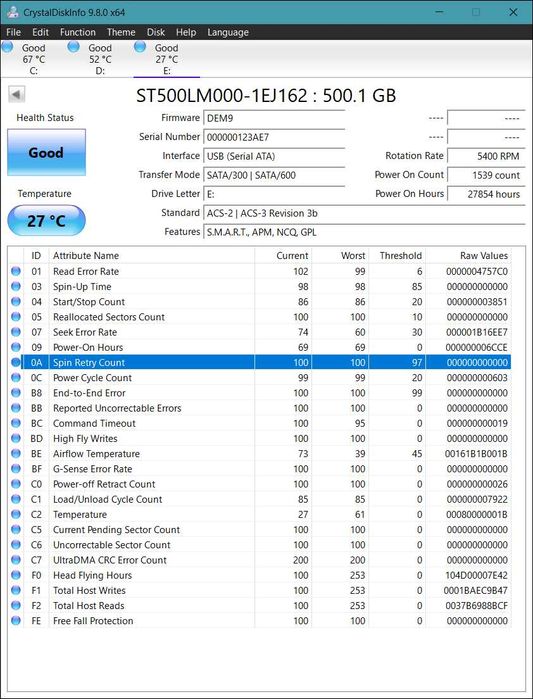Click the 27 °C temperature button
This screenshot has width=533, height=699.
click(x=46, y=220)
